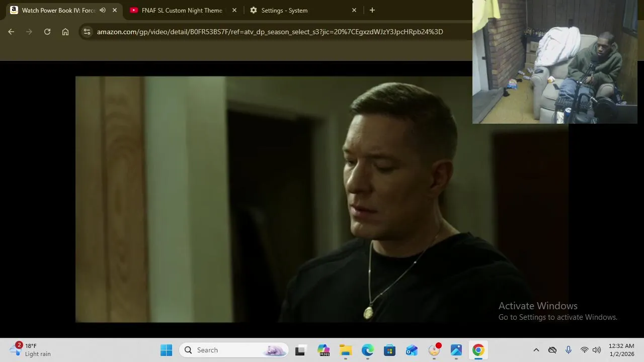Show hidden system tray icons
Image resolution: width=644 pixels, height=362 pixels.
point(536,350)
